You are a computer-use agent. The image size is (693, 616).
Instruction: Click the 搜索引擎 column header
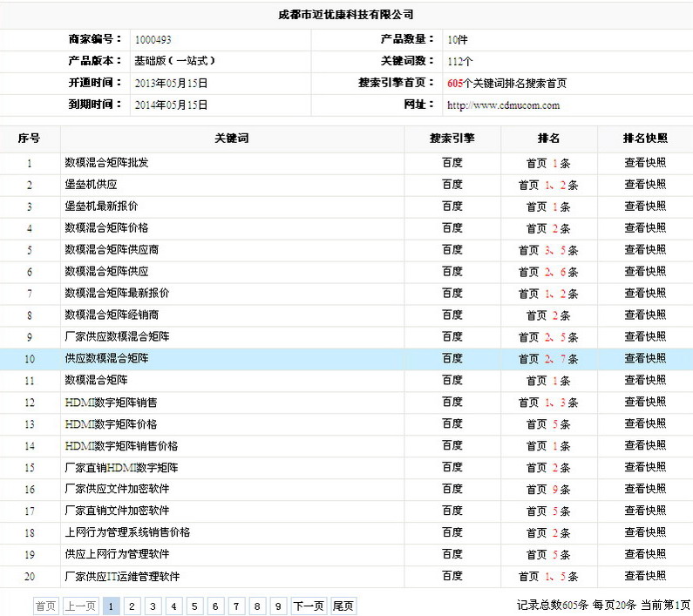point(452,139)
